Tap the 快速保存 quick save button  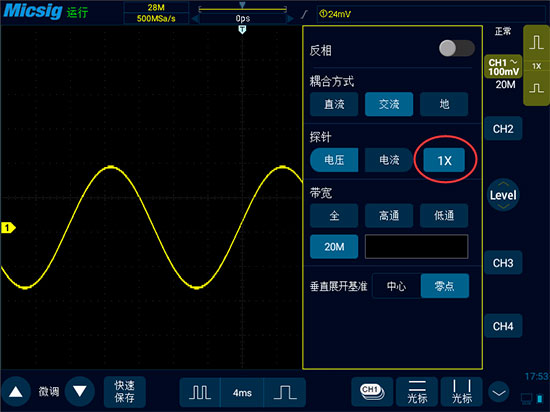point(125,392)
